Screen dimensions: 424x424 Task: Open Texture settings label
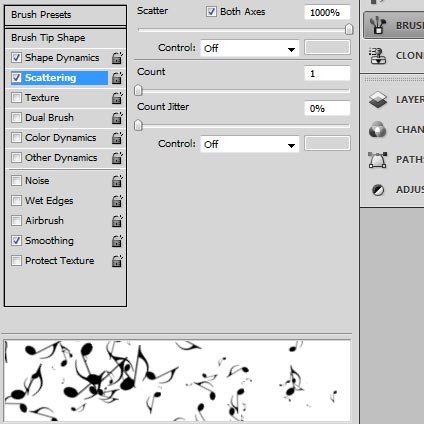click(x=42, y=98)
